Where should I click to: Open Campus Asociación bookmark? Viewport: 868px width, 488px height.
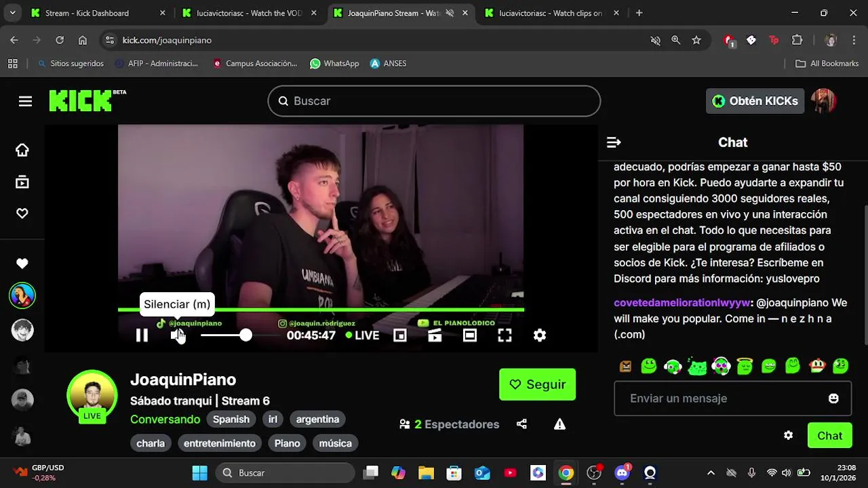click(x=255, y=63)
